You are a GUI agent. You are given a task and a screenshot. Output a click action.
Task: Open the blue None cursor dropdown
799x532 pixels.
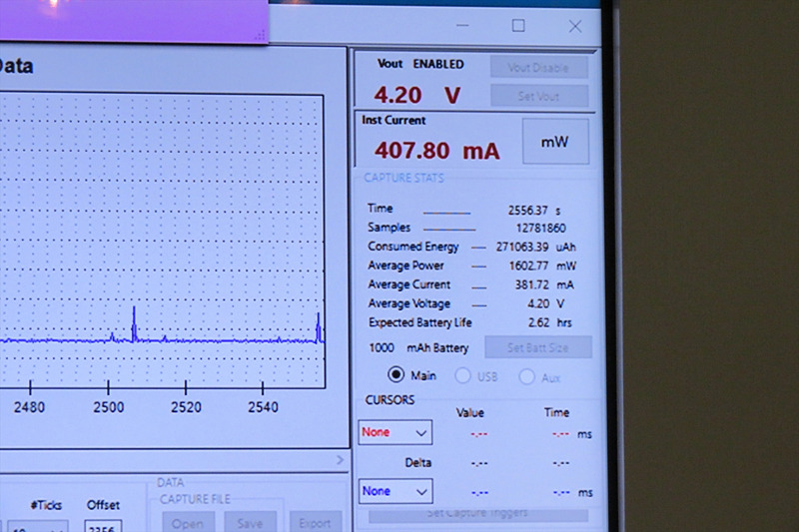pos(396,491)
